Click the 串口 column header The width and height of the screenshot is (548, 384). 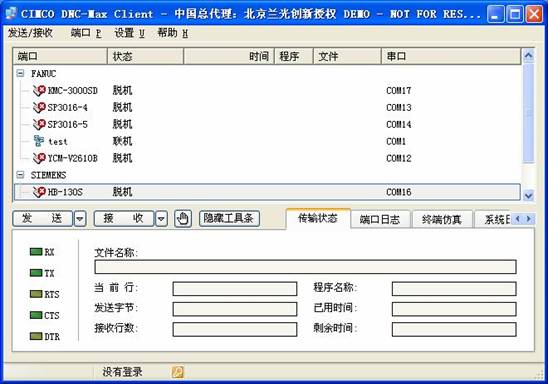click(451, 56)
